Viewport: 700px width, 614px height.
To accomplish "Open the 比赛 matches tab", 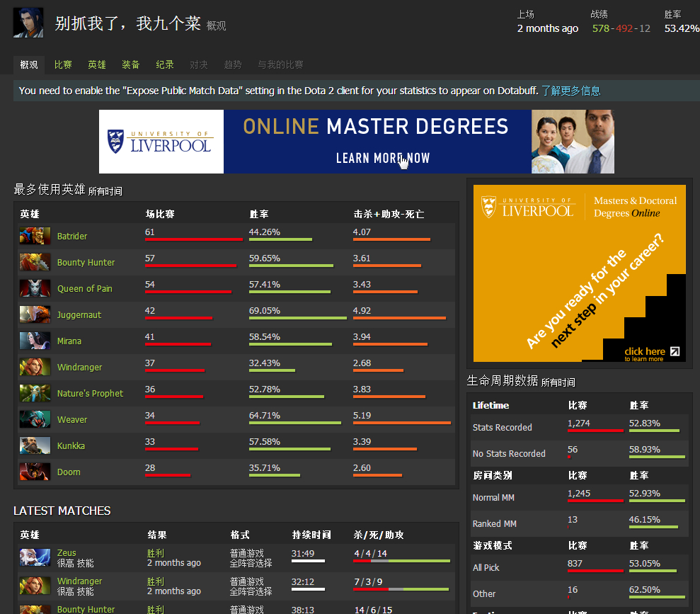I will pyautogui.click(x=63, y=64).
